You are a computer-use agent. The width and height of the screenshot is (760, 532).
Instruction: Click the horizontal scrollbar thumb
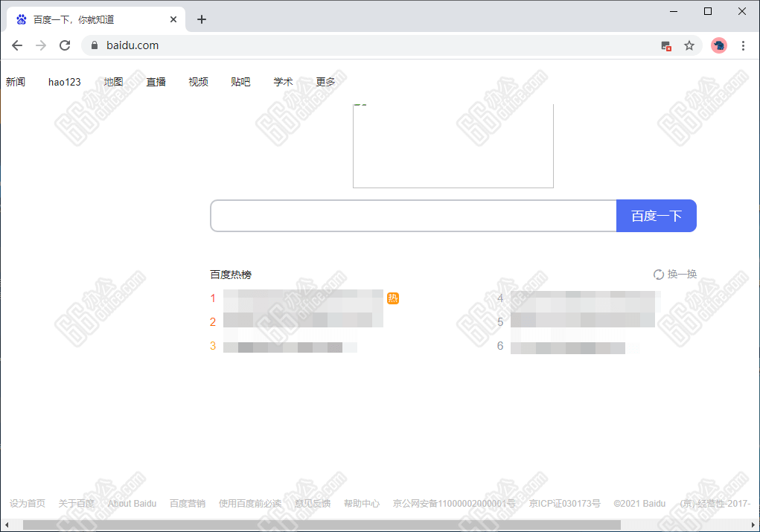click(322, 525)
